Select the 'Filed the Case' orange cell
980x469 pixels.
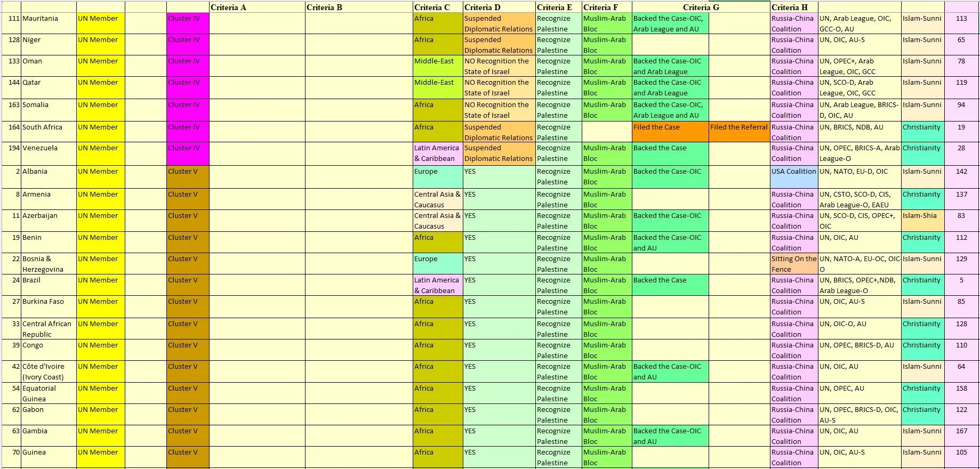(670, 132)
